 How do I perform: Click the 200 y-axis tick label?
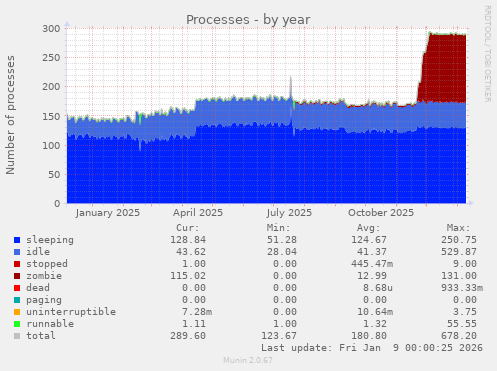[x=51, y=87]
